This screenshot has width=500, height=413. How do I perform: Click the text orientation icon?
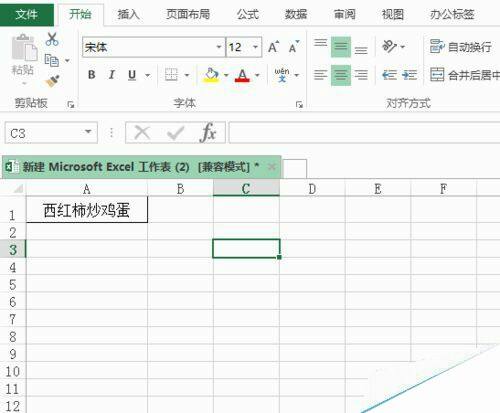(389, 46)
